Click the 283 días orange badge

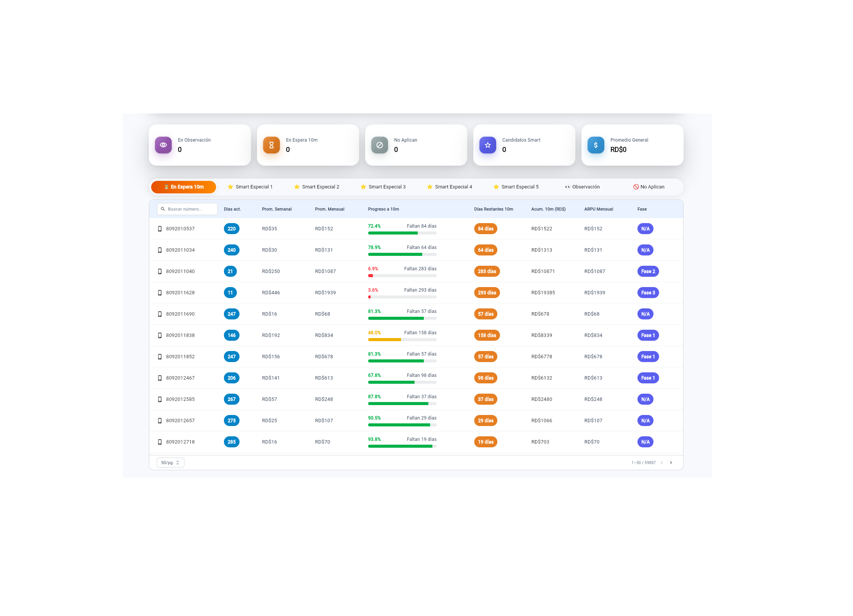[487, 271]
